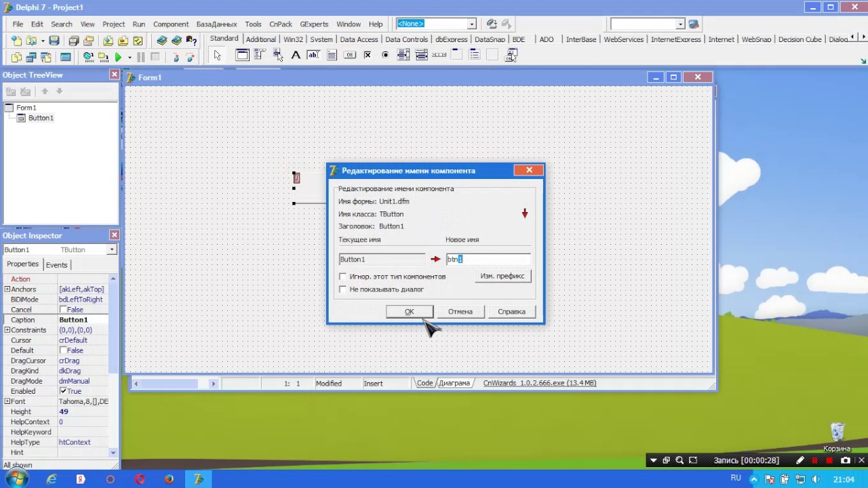Viewport: 868px width, 488px height.
Task: Click the Save icon in toolbar
Action: [54, 41]
